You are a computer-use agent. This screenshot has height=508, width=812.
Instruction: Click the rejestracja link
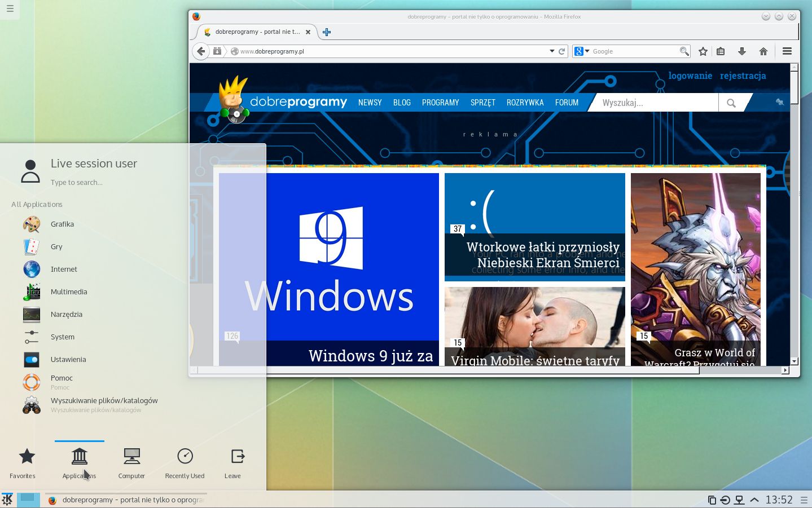point(743,76)
